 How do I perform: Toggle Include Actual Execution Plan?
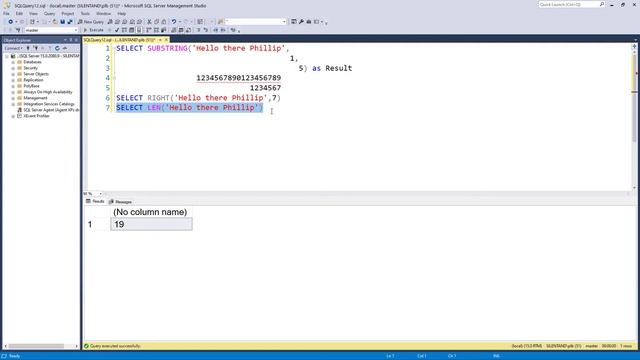(x=149, y=30)
